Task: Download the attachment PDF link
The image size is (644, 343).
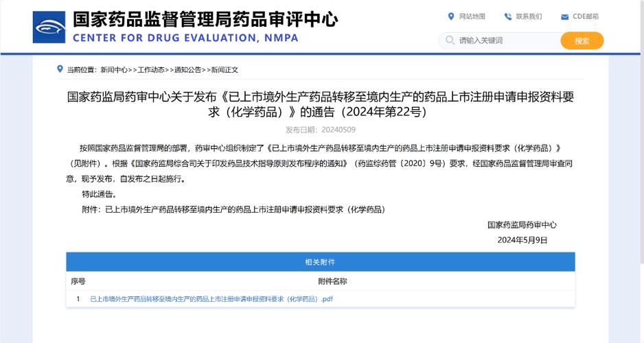Action: (211, 299)
